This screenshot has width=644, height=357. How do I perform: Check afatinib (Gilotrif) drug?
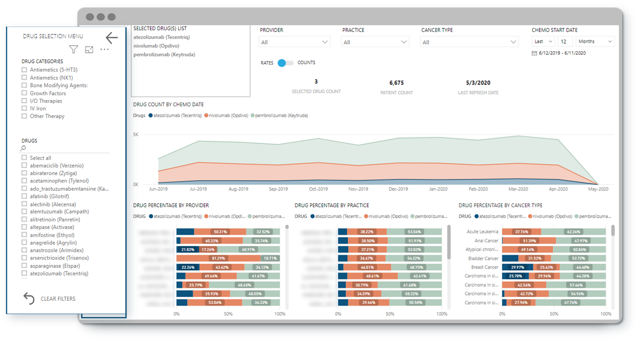pyautogui.click(x=24, y=196)
